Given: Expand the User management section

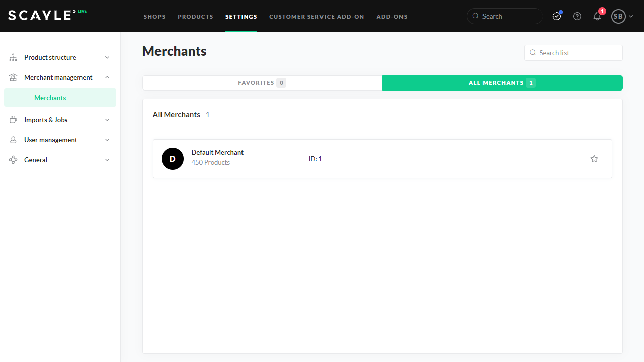Looking at the screenshot, I should [107, 140].
